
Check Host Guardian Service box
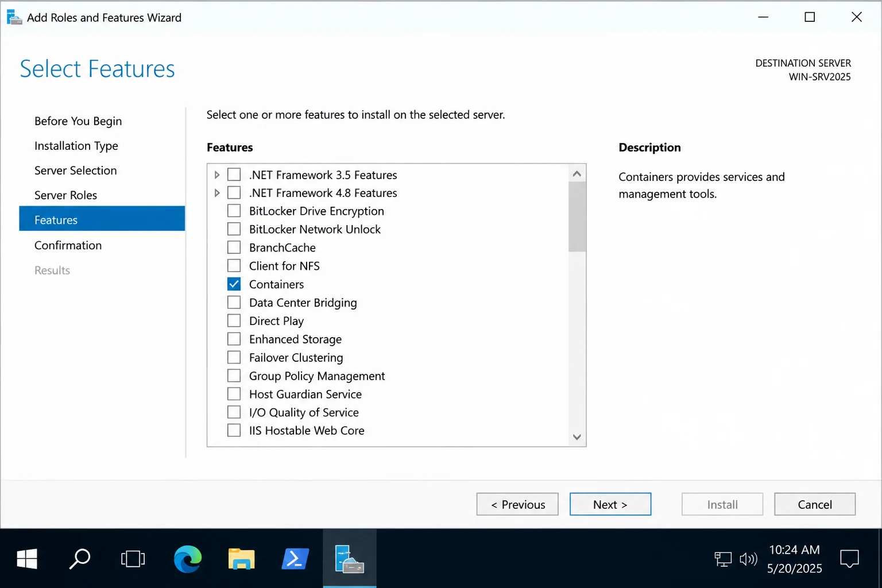click(234, 394)
